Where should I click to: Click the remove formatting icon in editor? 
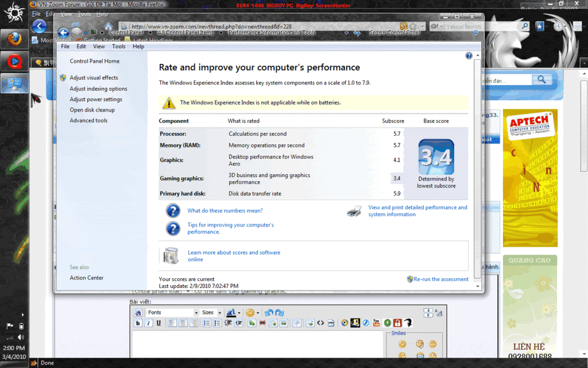[x=138, y=312]
